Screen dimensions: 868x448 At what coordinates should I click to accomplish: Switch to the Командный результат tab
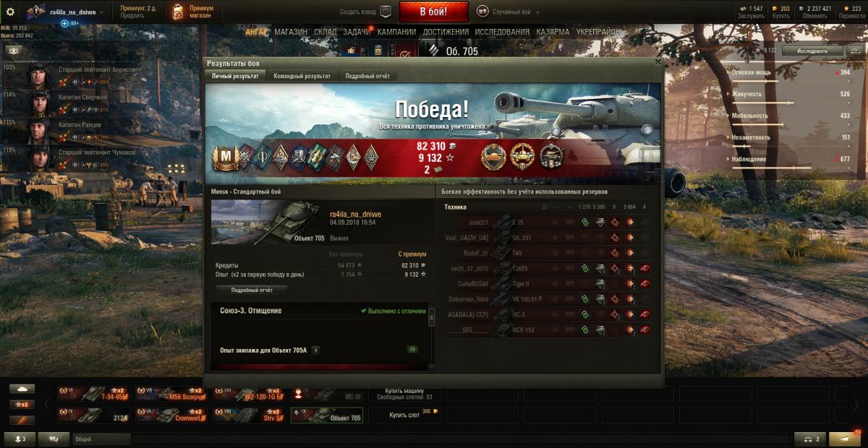[x=302, y=76]
